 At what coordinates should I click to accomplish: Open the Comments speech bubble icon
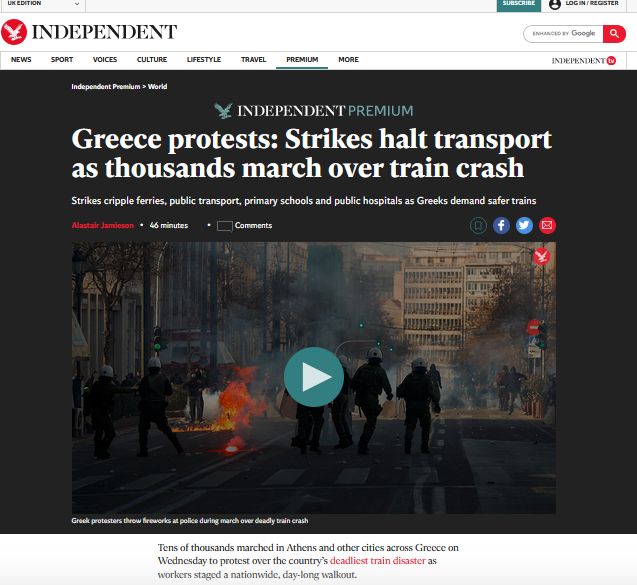tap(225, 226)
